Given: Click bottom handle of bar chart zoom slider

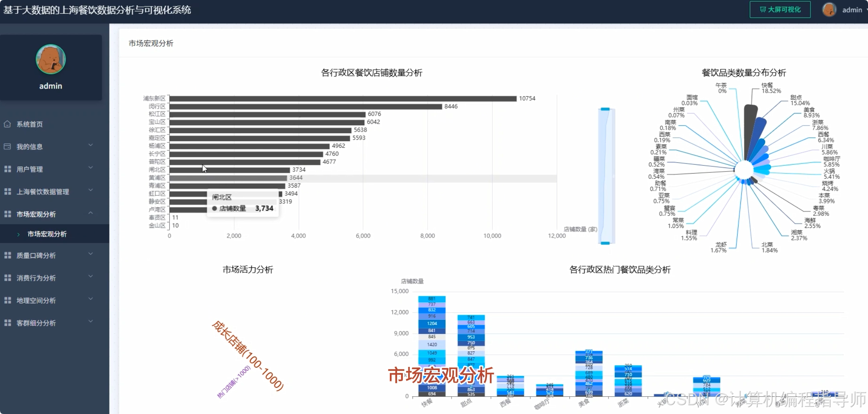Looking at the screenshot, I should click(x=605, y=243).
